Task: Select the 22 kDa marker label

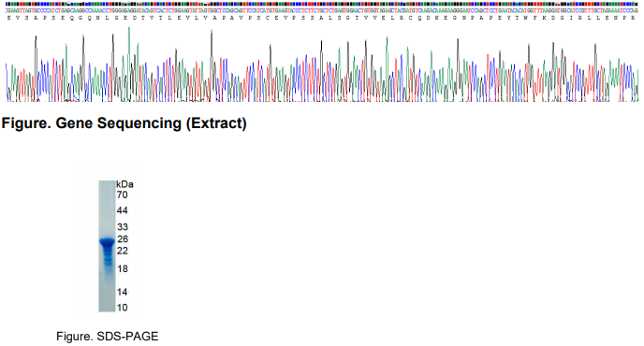Action: 123,251
